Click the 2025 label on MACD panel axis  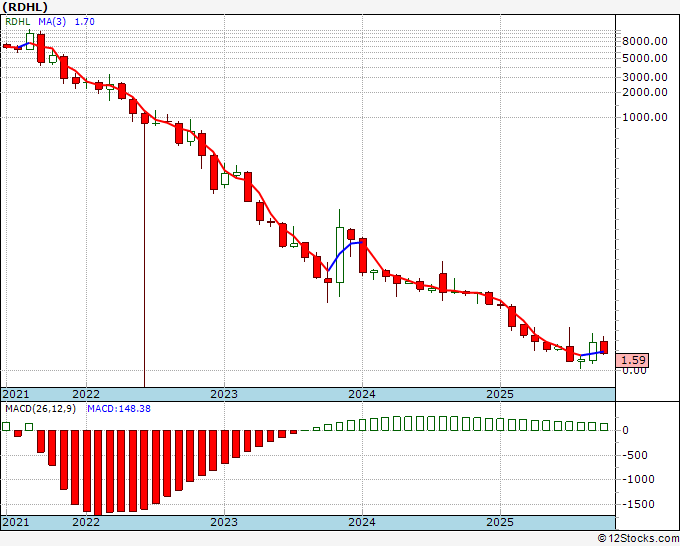pos(500,522)
